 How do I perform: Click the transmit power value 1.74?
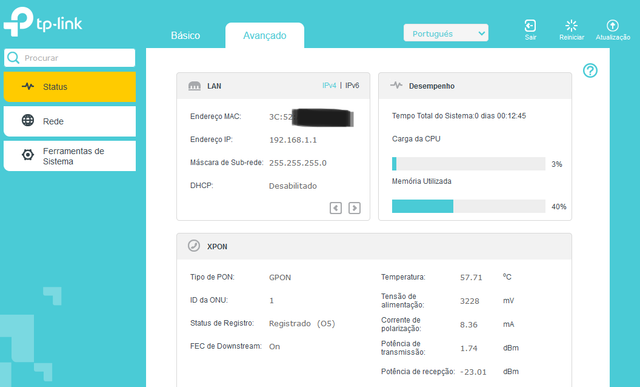click(469, 348)
